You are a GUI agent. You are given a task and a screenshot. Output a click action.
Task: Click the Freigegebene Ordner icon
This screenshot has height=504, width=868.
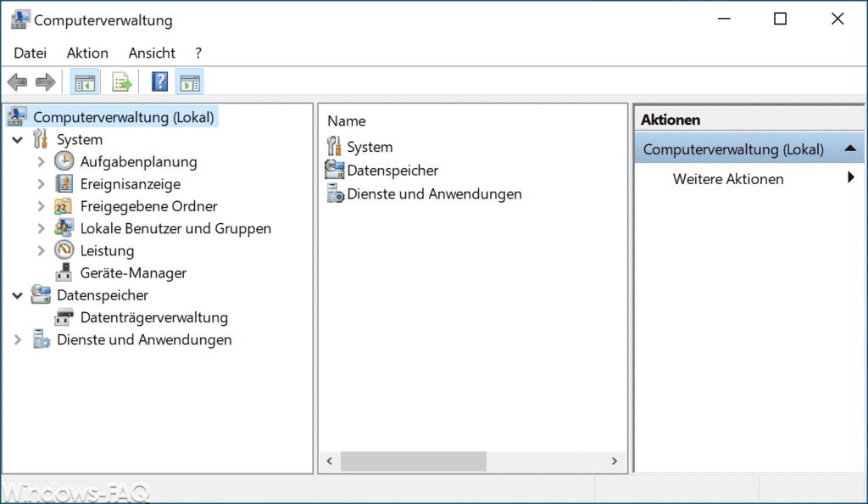[63, 205]
